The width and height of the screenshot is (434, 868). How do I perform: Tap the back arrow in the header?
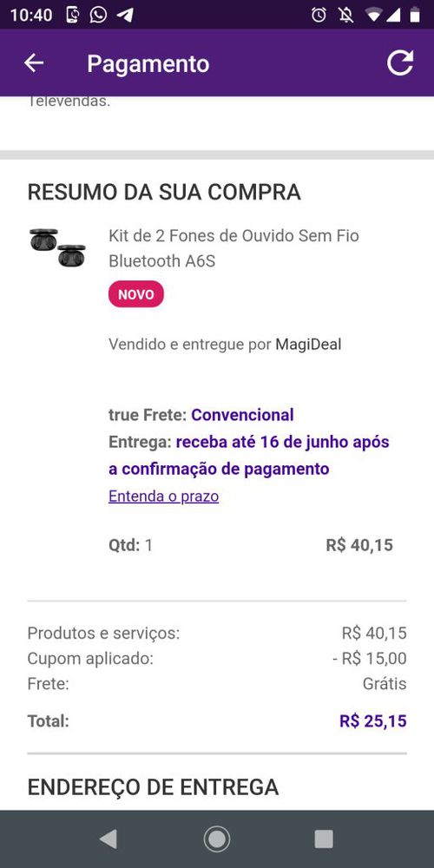tap(34, 63)
